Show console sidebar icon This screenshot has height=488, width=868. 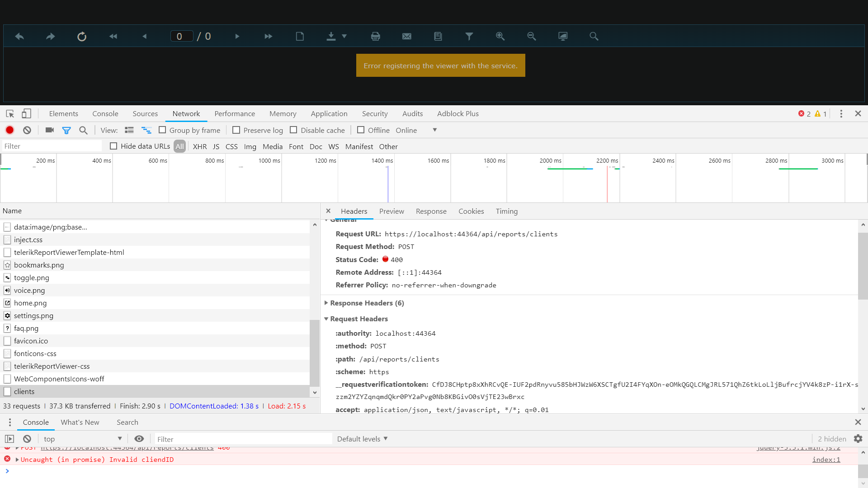click(9, 439)
